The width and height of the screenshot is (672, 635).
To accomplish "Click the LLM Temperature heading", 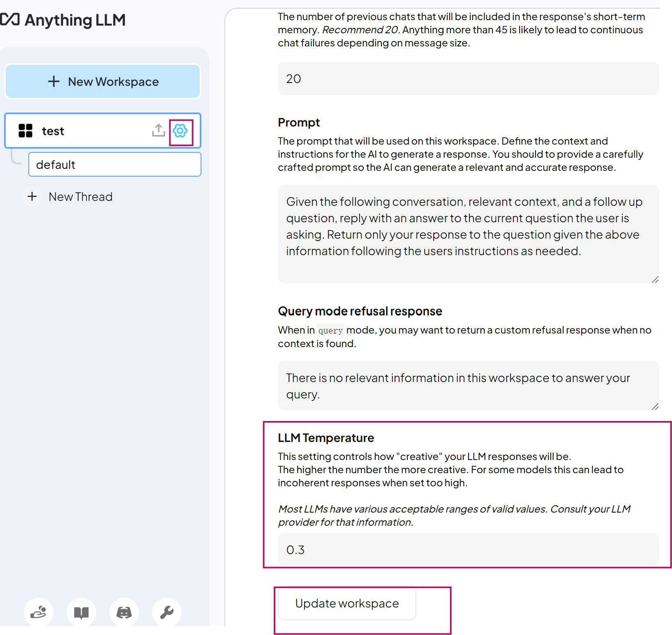I will coord(326,438).
